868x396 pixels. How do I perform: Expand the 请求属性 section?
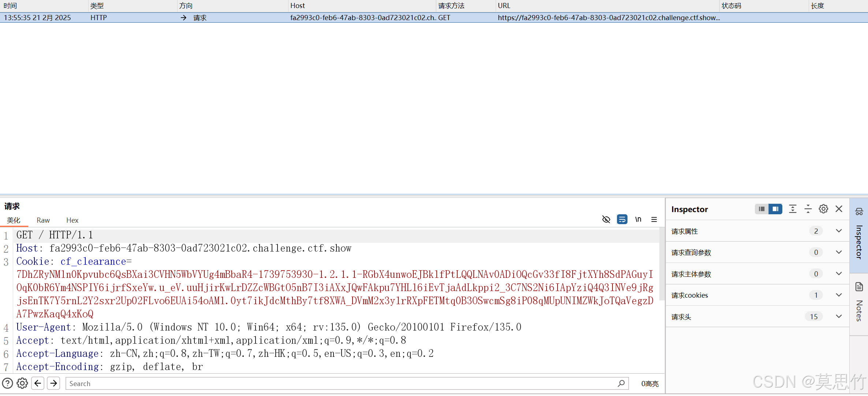click(839, 231)
